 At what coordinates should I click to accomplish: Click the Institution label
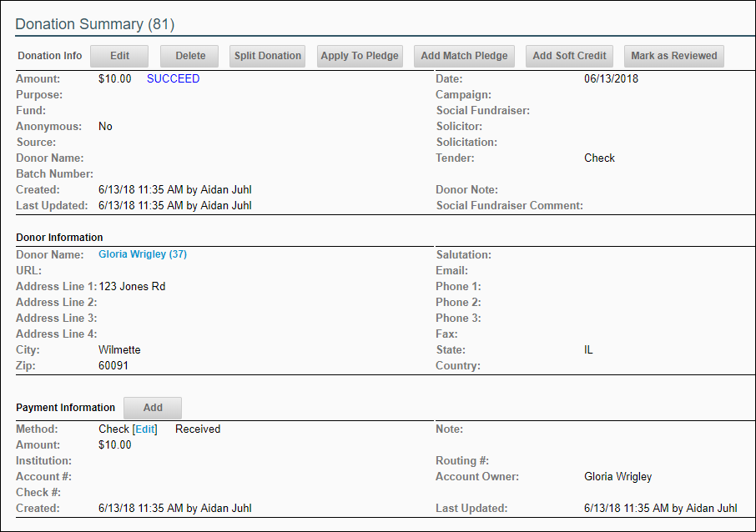tap(44, 460)
